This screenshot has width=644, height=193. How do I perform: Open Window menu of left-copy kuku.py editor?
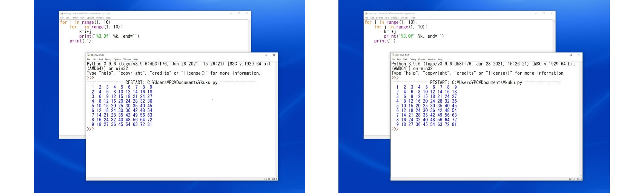tap(100, 18)
